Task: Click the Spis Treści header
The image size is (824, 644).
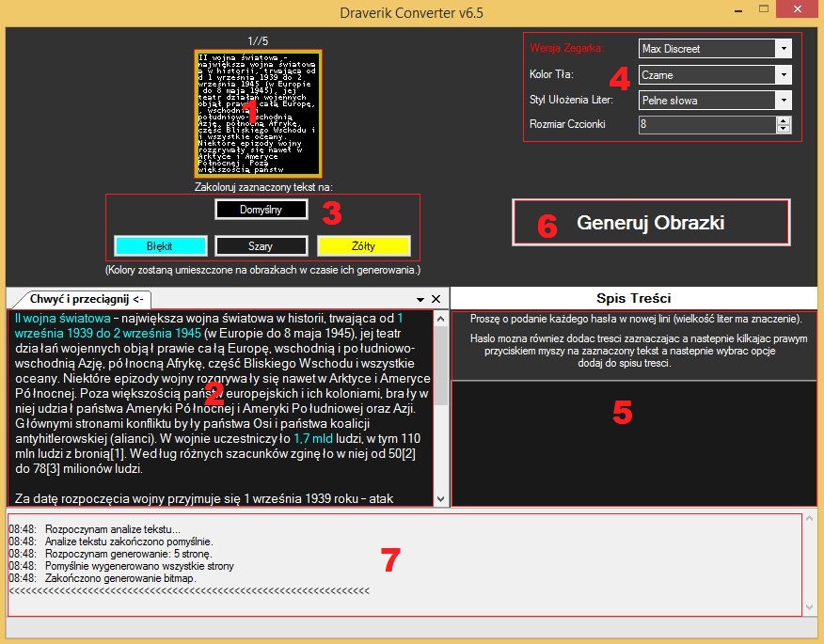Action: pyautogui.click(x=634, y=298)
